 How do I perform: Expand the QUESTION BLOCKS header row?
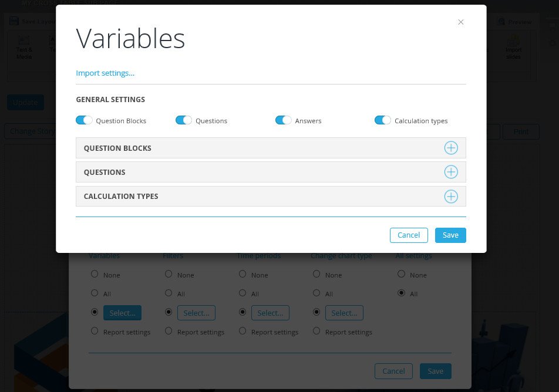271,148
